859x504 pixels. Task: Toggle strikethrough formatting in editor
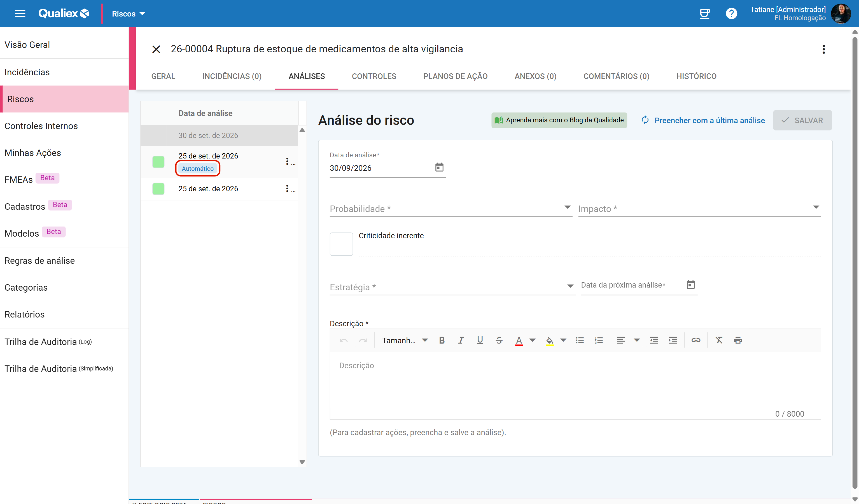(499, 340)
